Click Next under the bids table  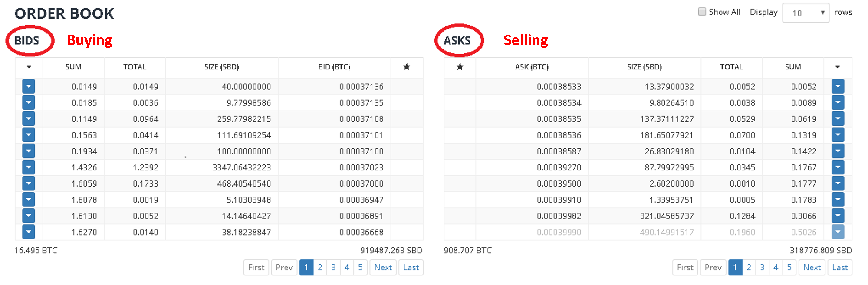(383, 267)
